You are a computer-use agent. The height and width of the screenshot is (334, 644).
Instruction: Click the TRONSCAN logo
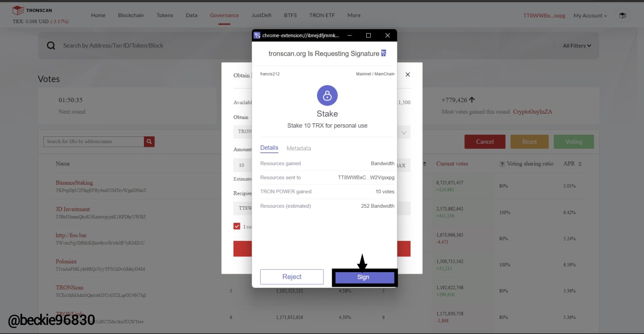tap(32, 10)
